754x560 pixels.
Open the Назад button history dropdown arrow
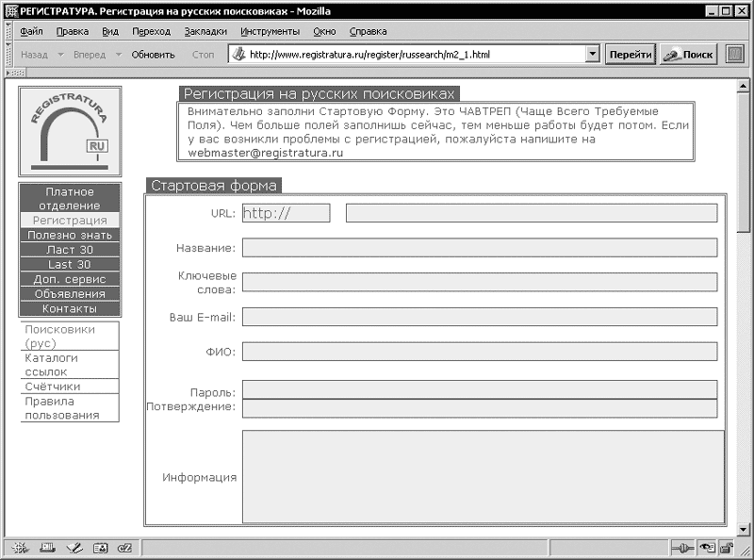[60, 55]
